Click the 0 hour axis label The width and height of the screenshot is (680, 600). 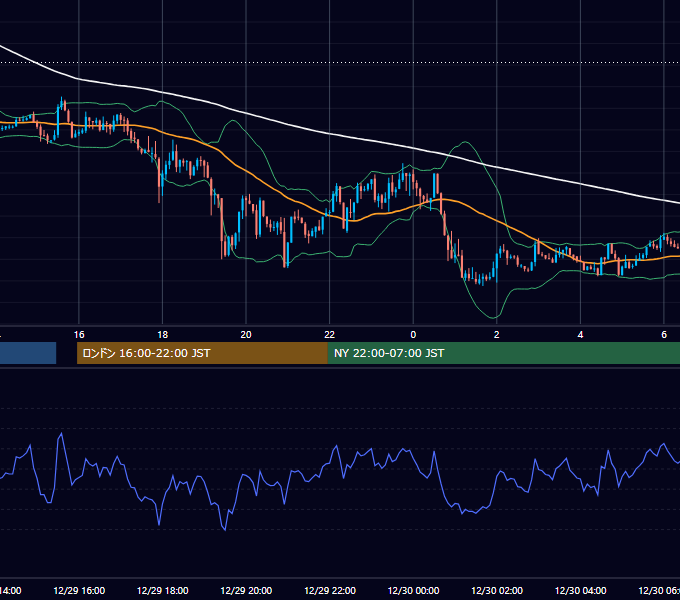pos(413,335)
